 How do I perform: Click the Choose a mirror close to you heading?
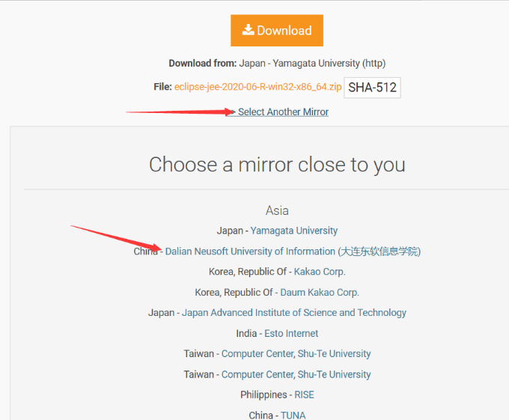pos(277,165)
